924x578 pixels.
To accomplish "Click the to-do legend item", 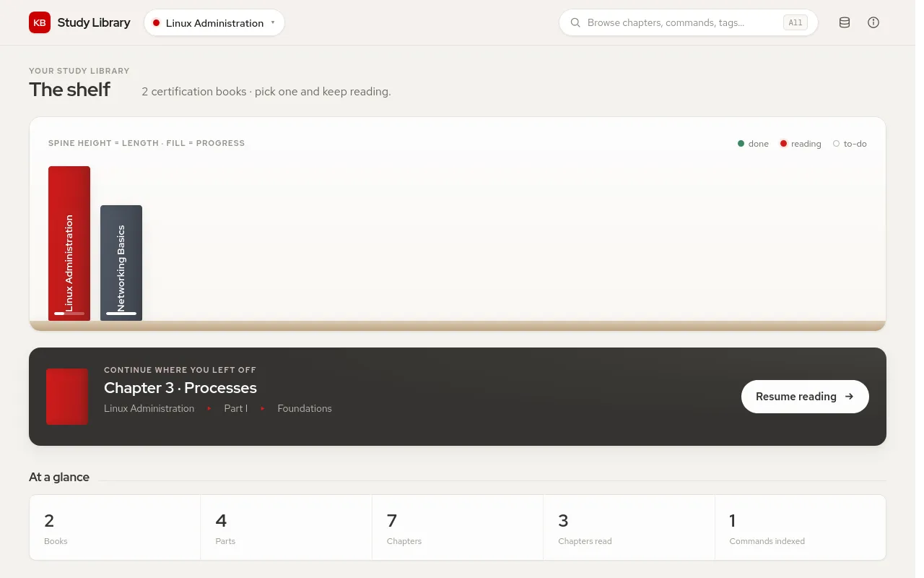I will pos(850,144).
